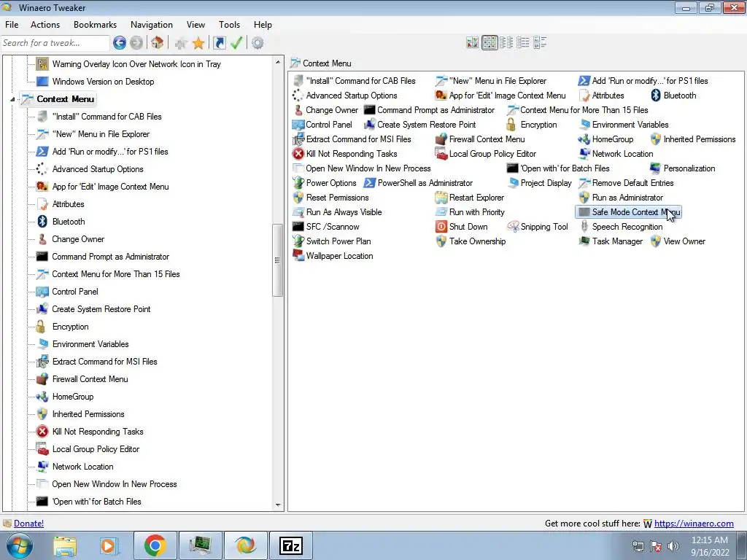Switch to the third view mode icon

[506, 43]
